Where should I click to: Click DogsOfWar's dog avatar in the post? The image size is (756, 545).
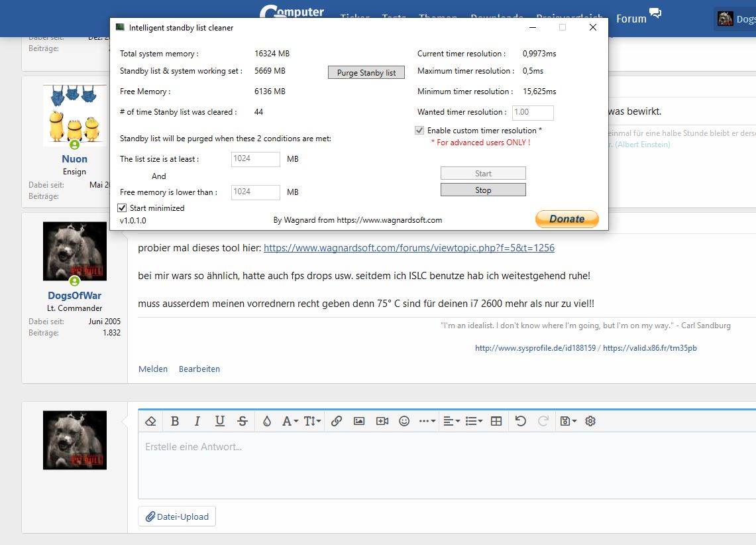[75, 251]
